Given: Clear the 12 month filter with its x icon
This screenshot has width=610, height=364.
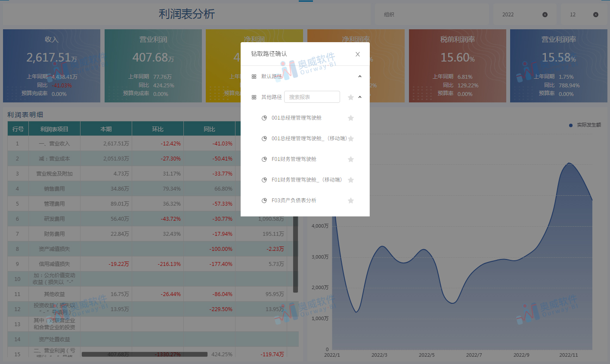Looking at the screenshot, I should [x=596, y=14].
